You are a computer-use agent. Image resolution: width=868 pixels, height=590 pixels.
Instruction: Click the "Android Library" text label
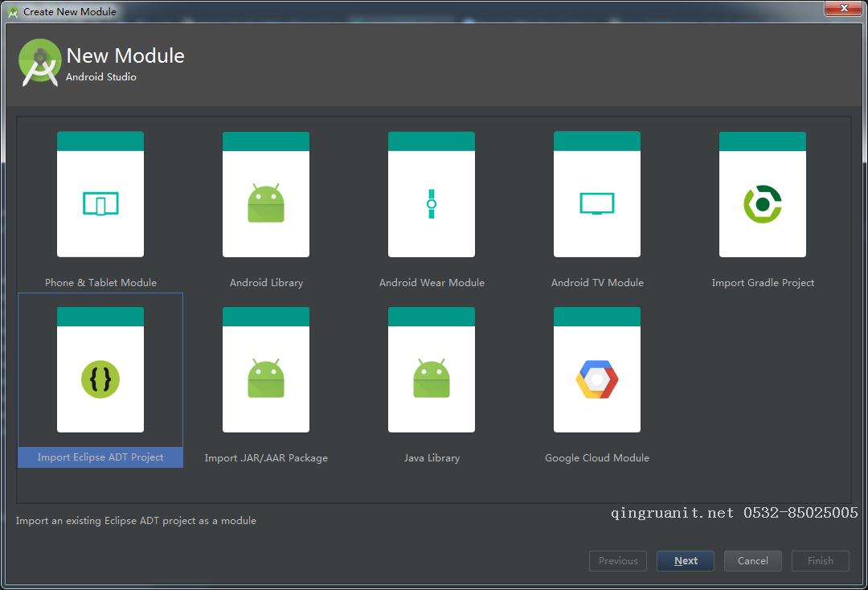pos(266,283)
